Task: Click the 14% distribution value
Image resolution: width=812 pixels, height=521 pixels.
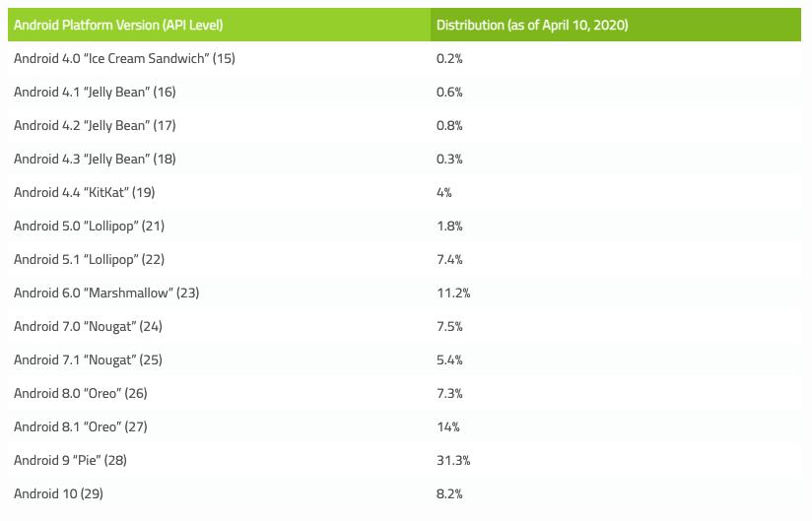Action: click(447, 426)
